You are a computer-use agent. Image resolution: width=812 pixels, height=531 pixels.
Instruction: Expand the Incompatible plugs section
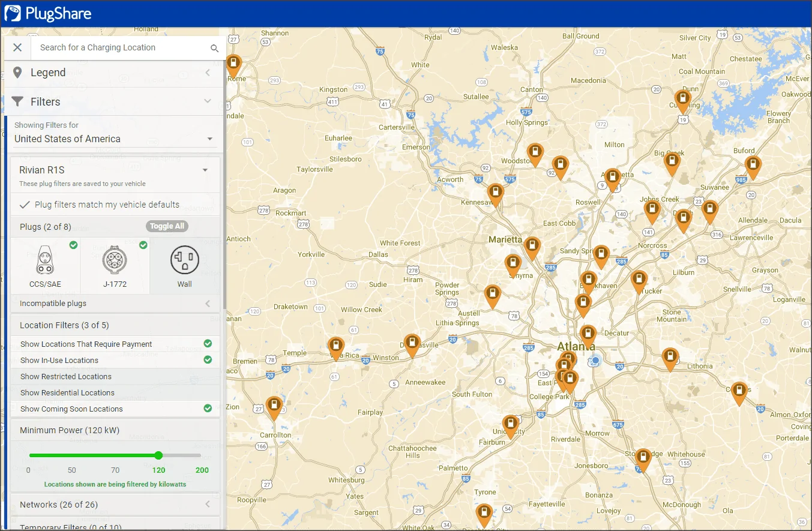click(x=115, y=304)
